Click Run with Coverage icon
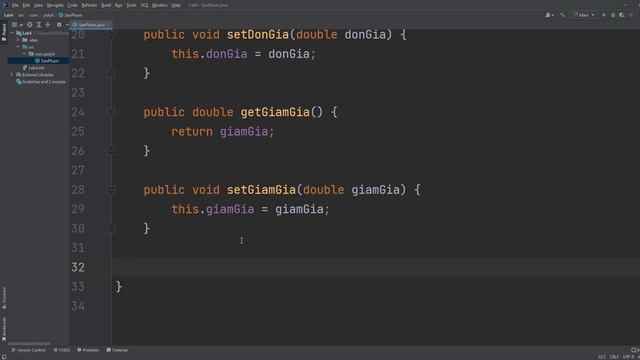 tap(622, 15)
